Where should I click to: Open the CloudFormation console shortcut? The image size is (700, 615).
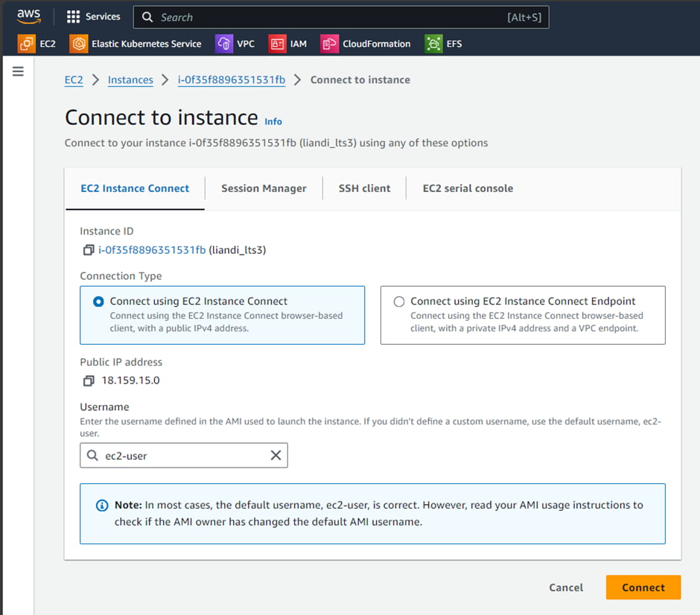(x=366, y=43)
